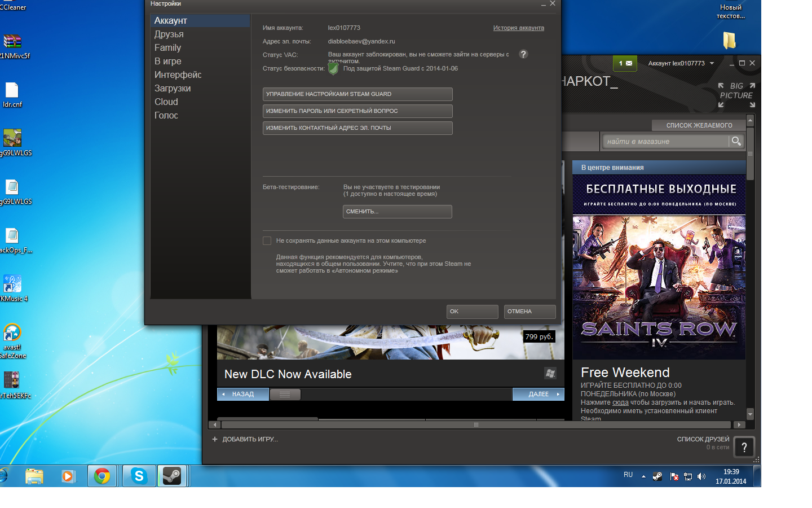This screenshot has width=812, height=508.
Task: Click change contact email address button
Action: coord(358,128)
